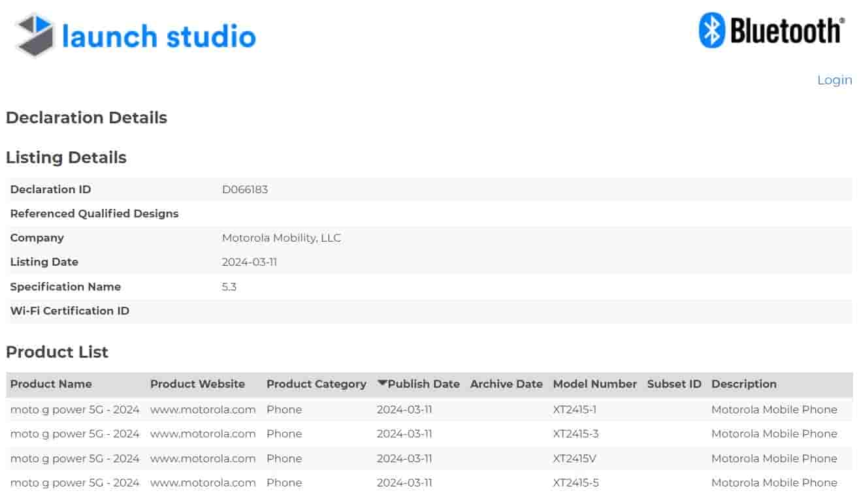
Task: Click the sort arrow beside Publish Date
Action: [382, 384]
